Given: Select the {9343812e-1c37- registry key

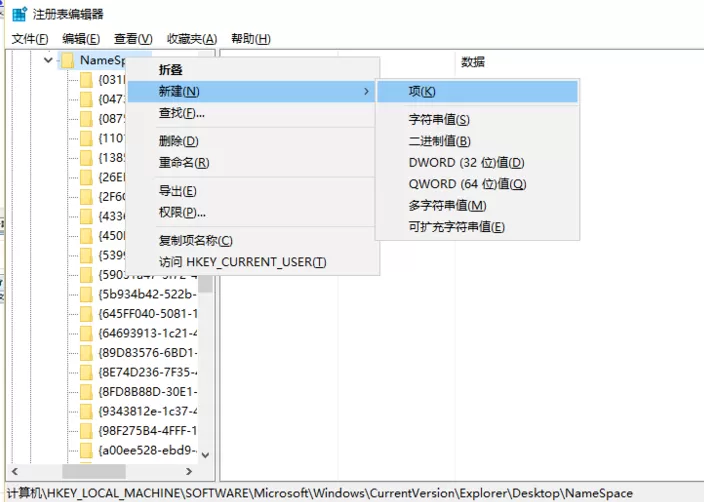Looking at the screenshot, I should 148,411.
